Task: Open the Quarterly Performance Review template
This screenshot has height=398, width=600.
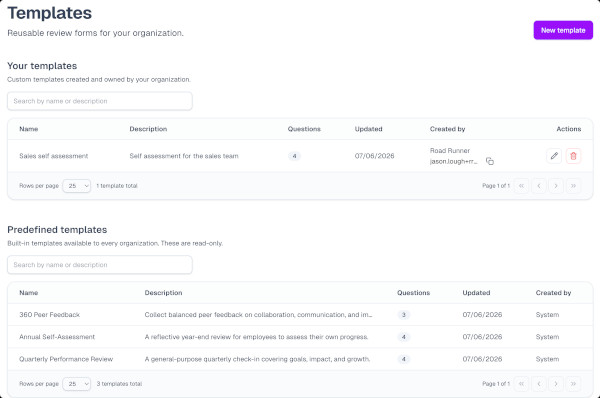Action: pyautogui.click(x=66, y=359)
